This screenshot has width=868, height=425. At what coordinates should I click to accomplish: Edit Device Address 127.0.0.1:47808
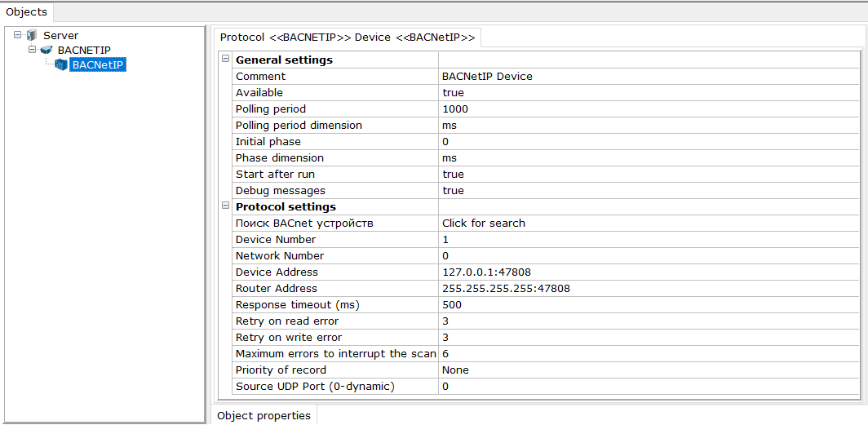649,272
